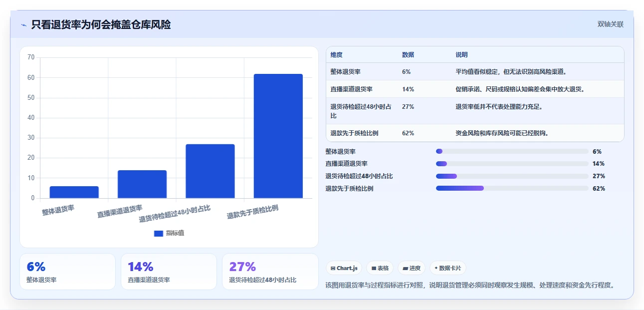Select the 进度 tag pill

click(x=412, y=268)
